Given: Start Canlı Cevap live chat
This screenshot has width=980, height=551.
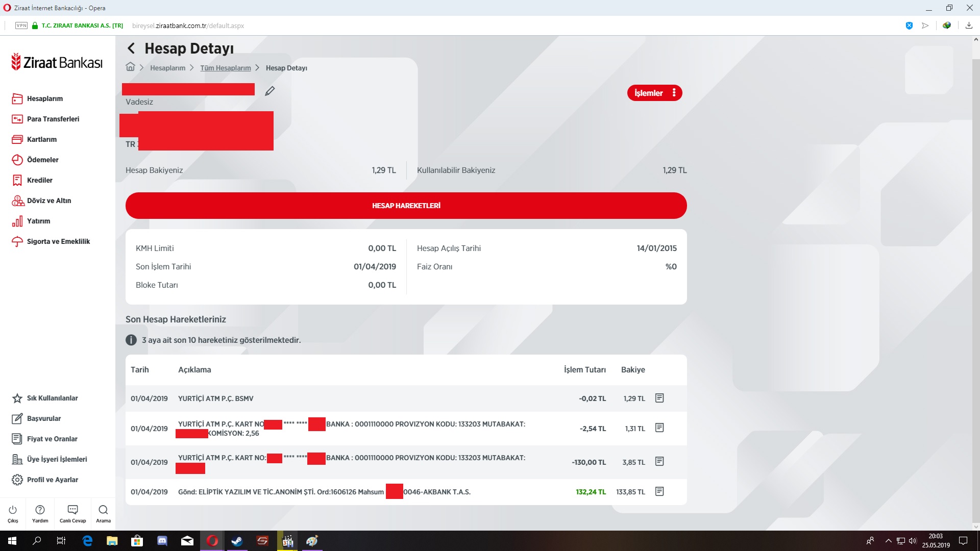Looking at the screenshot, I should pyautogui.click(x=72, y=514).
